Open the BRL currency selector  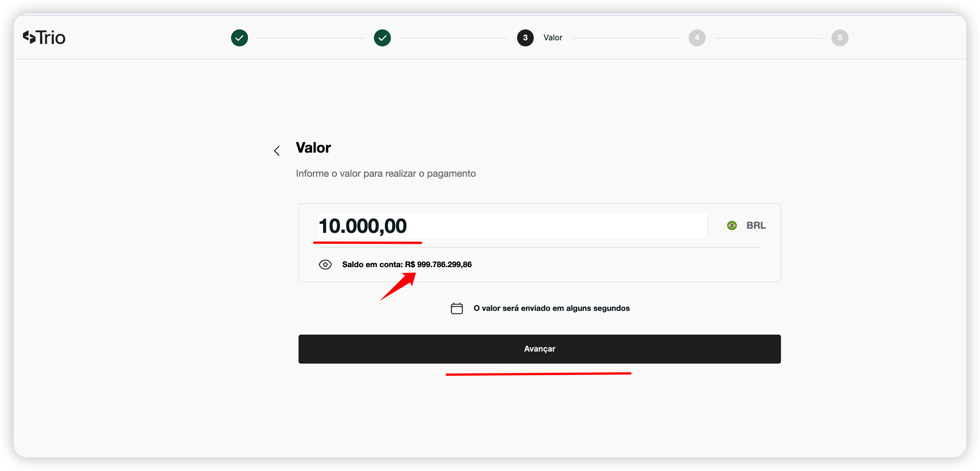click(x=756, y=226)
